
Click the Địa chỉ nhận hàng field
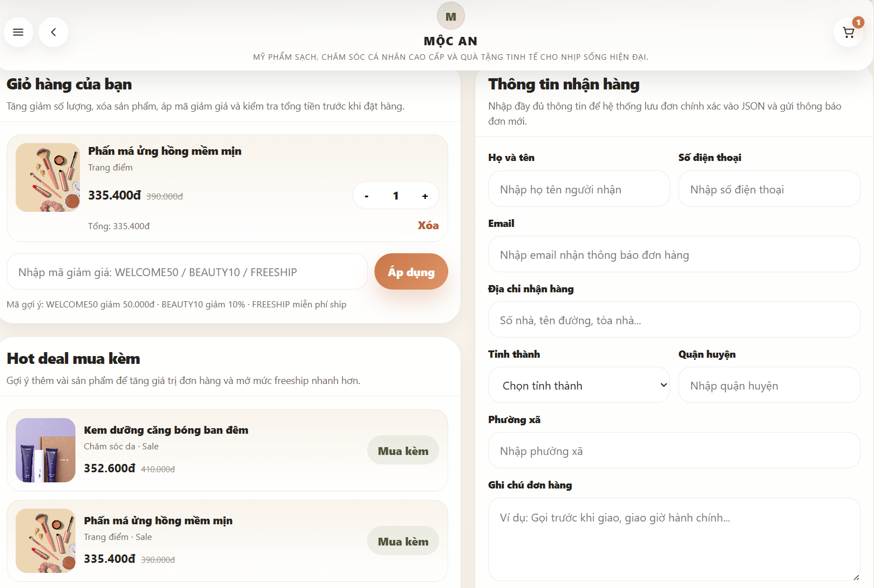pos(674,320)
